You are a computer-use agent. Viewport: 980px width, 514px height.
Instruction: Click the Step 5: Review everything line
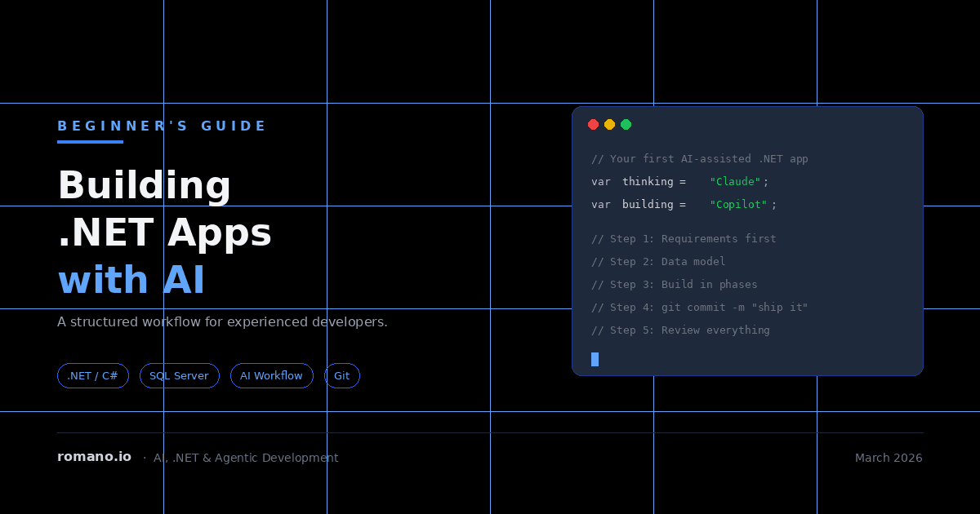point(680,330)
